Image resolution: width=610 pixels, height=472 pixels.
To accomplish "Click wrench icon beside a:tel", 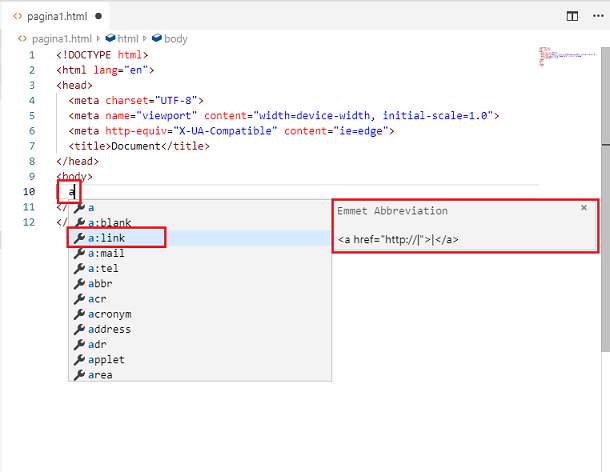I will point(79,268).
